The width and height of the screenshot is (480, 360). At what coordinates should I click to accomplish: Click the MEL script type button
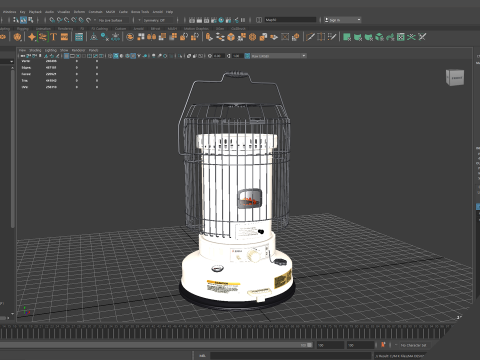(x=202, y=356)
